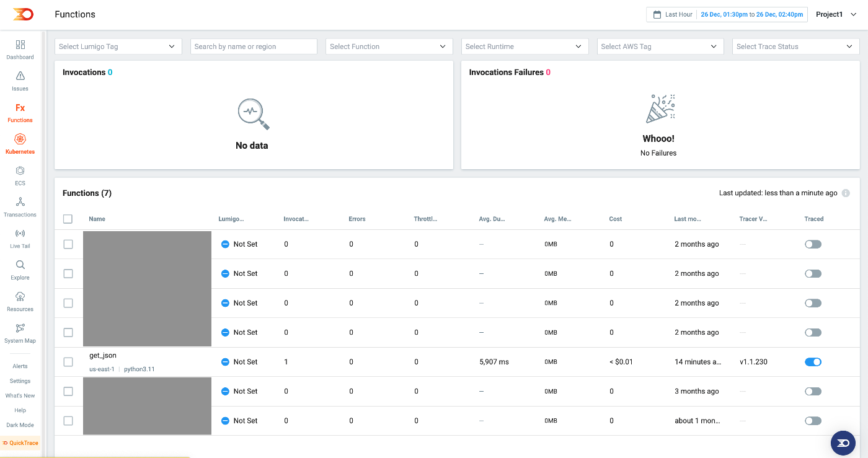Click the info icon beside Last updated
This screenshot has width=868, height=458.
coord(846,193)
